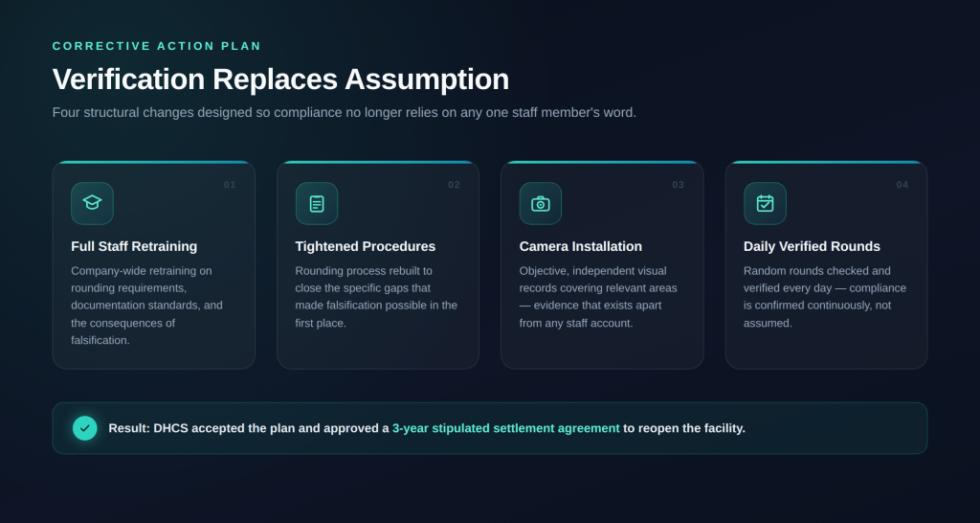Click the calendar check rounds icon
980x523 pixels.
765,203
